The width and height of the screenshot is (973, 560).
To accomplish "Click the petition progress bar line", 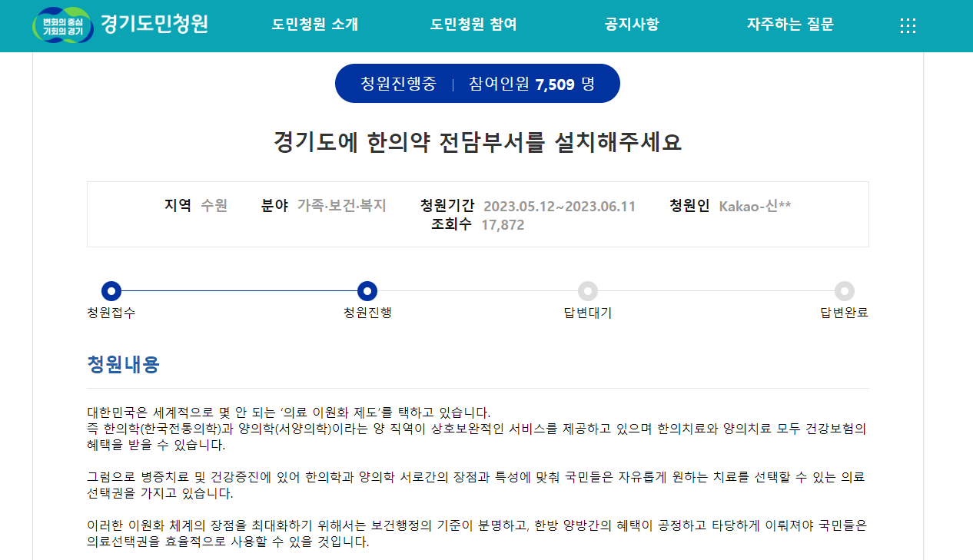I will 239,292.
